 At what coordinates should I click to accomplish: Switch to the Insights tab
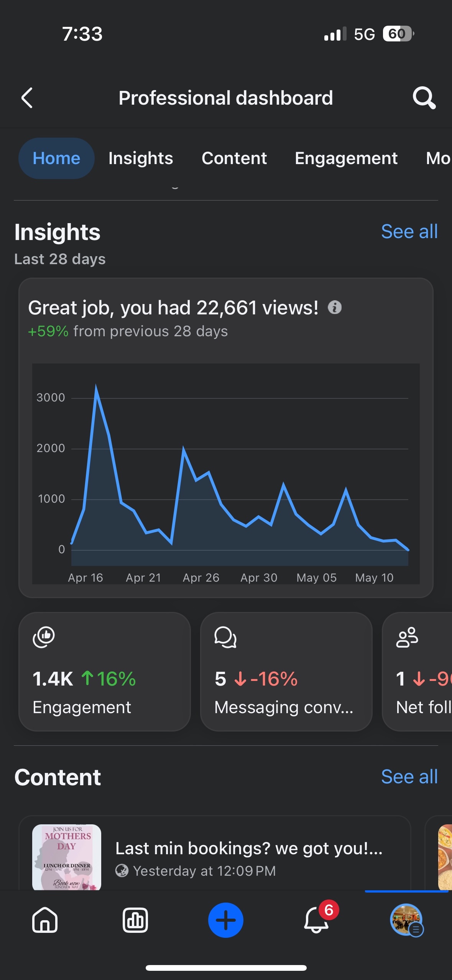click(141, 158)
